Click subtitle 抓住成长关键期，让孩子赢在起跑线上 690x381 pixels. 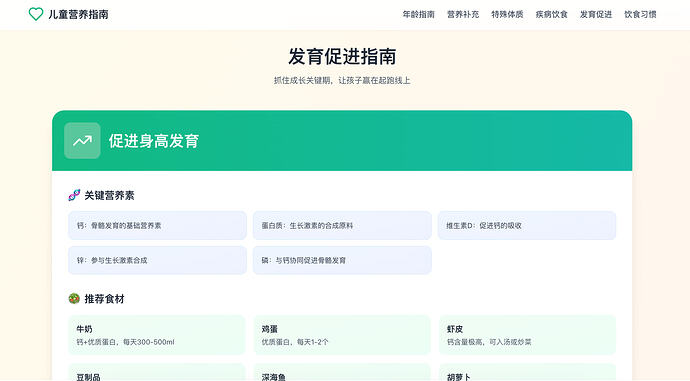coord(342,81)
